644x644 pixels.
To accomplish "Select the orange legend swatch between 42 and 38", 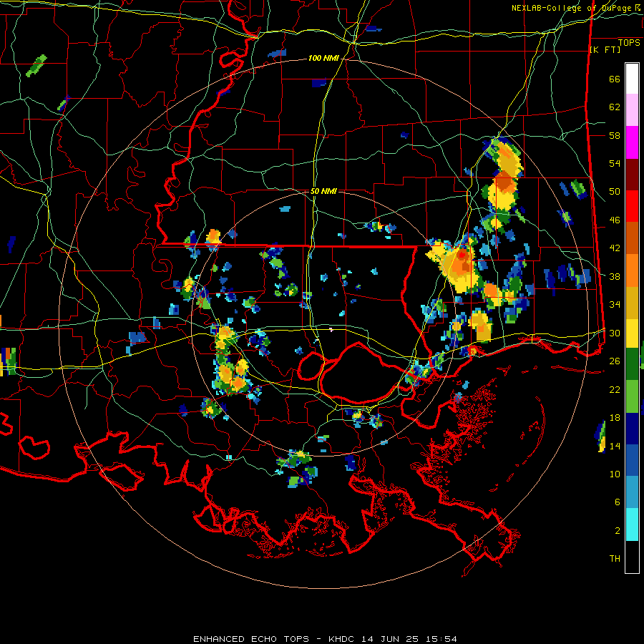I will [x=632, y=270].
